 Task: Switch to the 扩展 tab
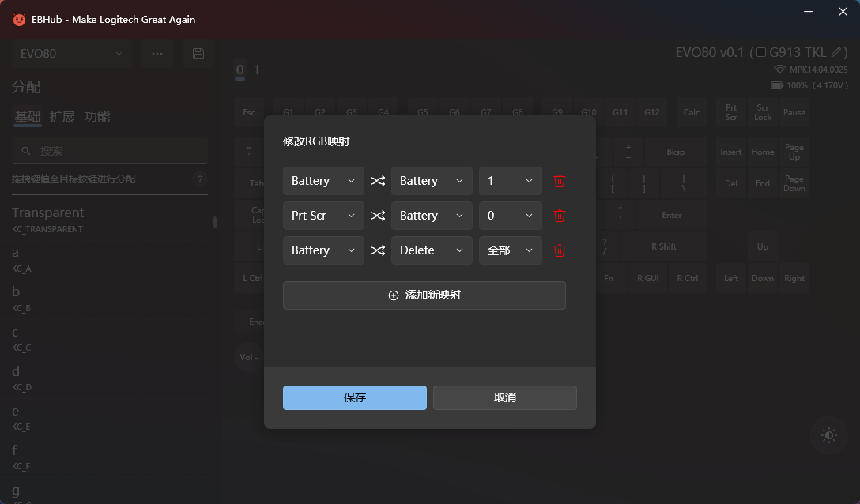62,117
